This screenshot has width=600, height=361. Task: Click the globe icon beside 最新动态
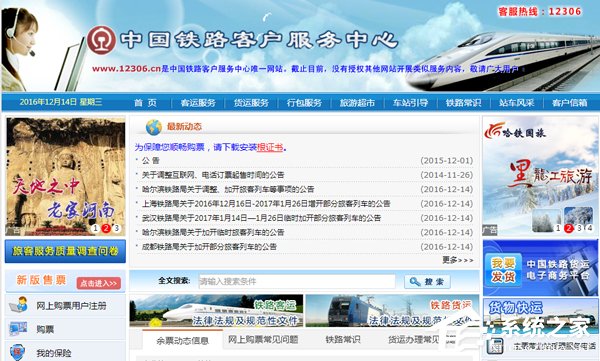click(154, 127)
